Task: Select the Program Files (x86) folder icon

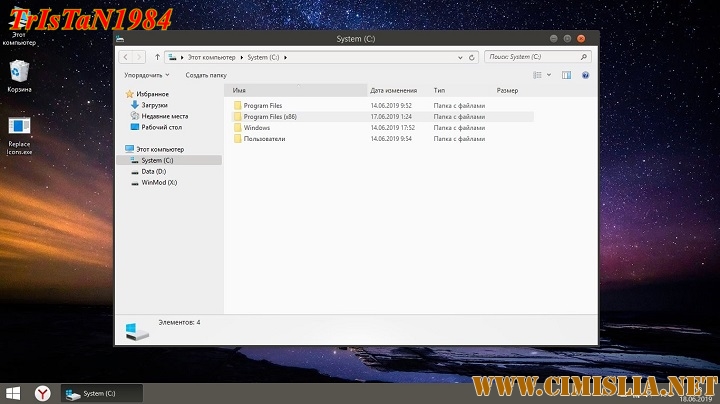Action: pyautogui.click(x=237, y=117)
